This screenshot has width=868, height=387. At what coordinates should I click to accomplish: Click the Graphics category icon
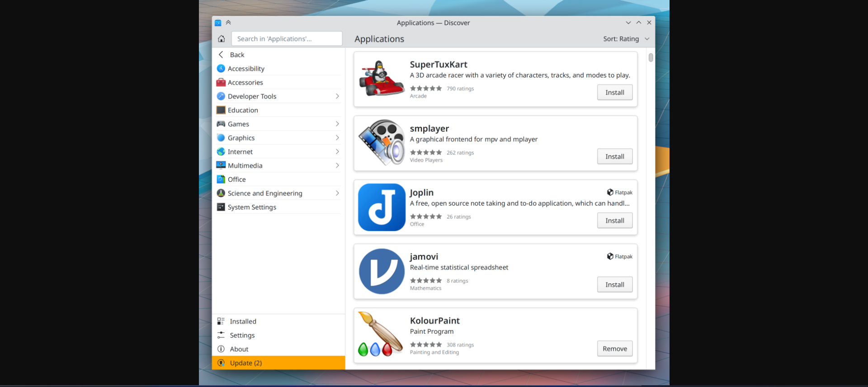221,138
